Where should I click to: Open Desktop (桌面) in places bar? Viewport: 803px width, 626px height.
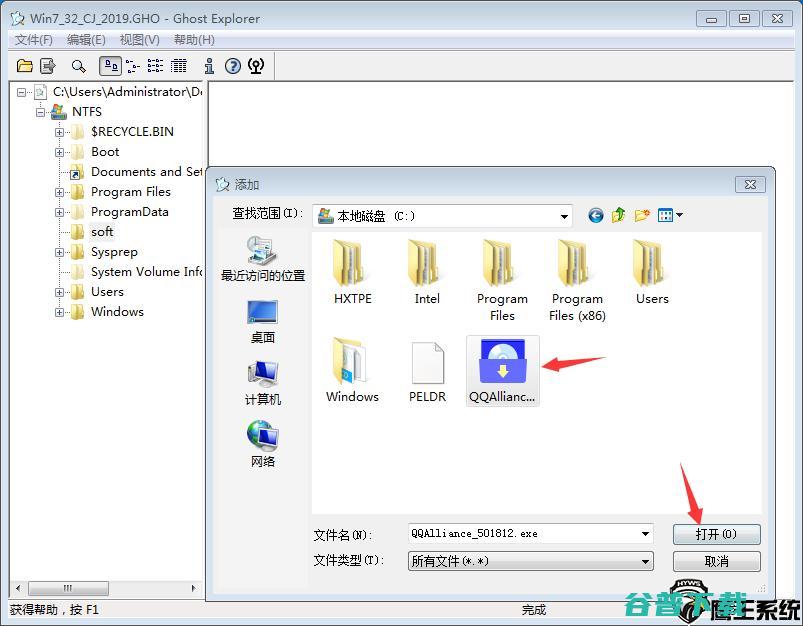[x=263, y=322]
